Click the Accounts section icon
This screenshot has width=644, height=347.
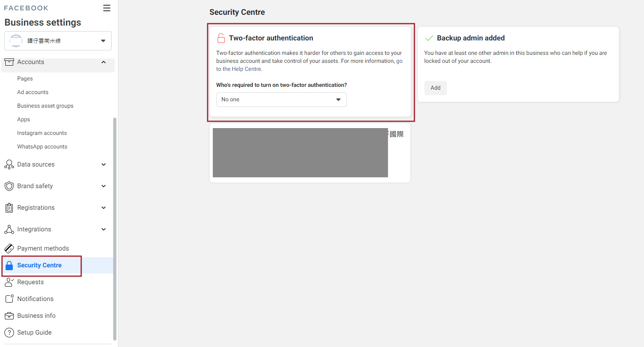(x=9, y=62)
